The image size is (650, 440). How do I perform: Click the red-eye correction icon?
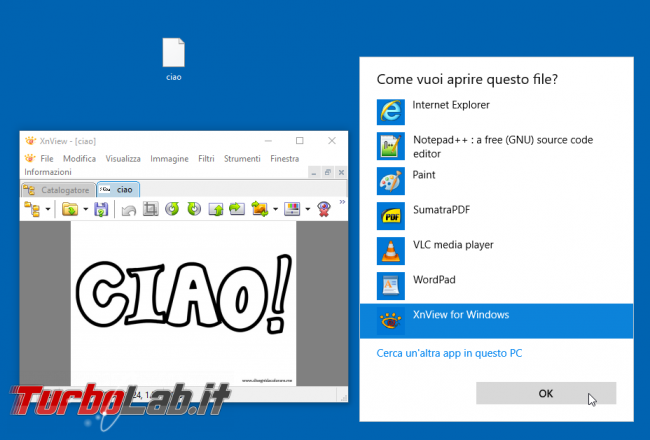tap(324, 209)
